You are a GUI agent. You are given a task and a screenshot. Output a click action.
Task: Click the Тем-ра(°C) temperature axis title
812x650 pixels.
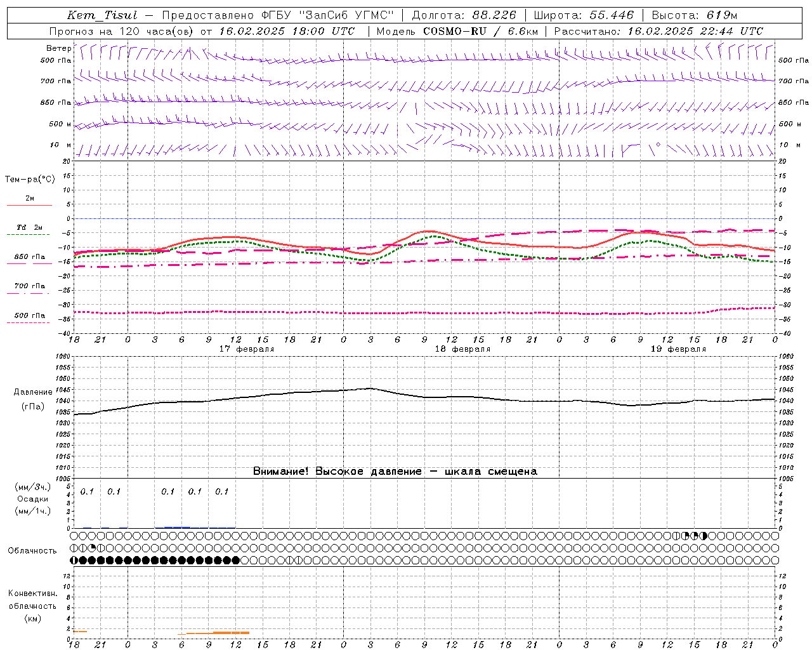click(x=30, y=180)
